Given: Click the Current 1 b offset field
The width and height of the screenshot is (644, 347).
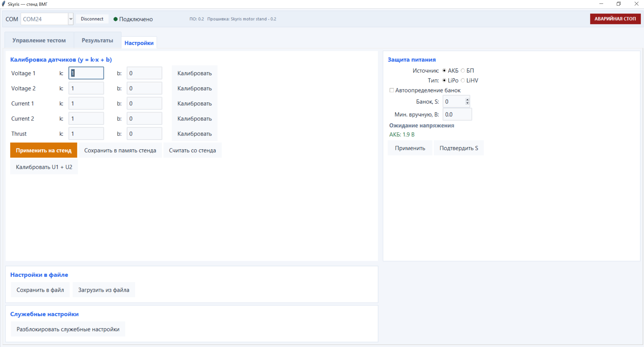Looking at the screenshot, I should coord(144,103).
